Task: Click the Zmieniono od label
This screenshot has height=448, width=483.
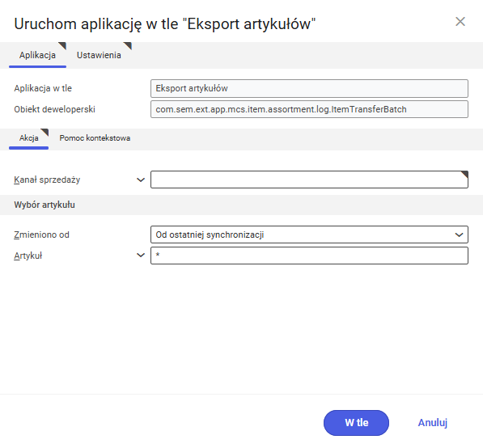Action: pyautogui.click(x=41, y=235)
